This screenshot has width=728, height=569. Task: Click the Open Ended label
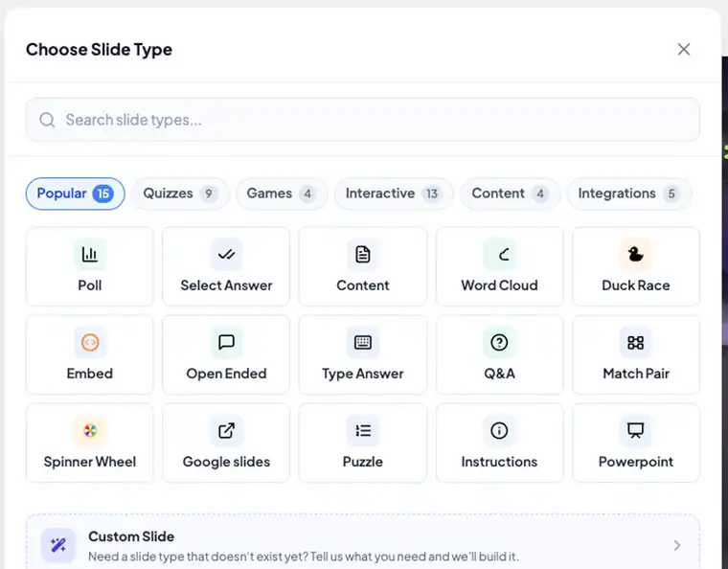227,374
